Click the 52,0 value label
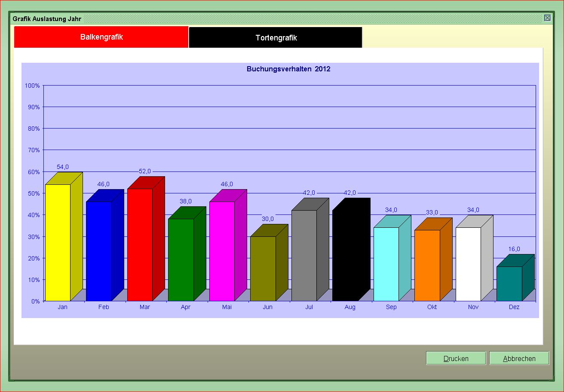This screenshot has height=392, width=564. (145, 171)
